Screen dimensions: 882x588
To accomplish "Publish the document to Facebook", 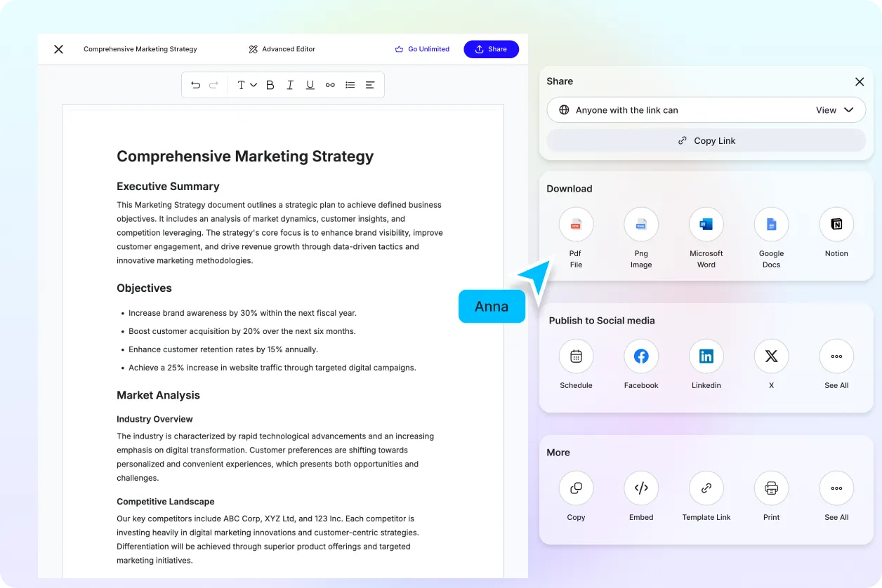I will [640, 356].
